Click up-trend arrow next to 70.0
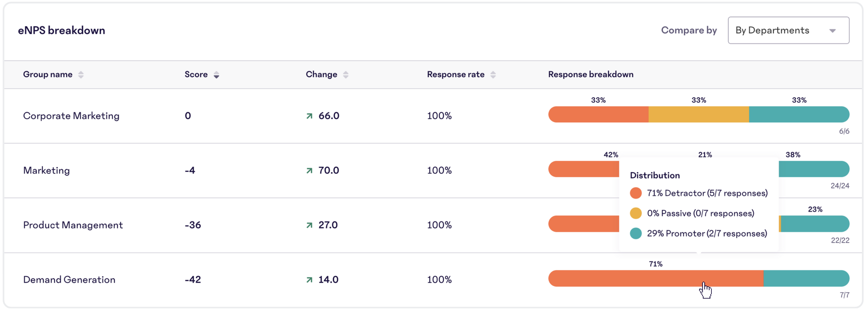 click(x=309, y=171)
